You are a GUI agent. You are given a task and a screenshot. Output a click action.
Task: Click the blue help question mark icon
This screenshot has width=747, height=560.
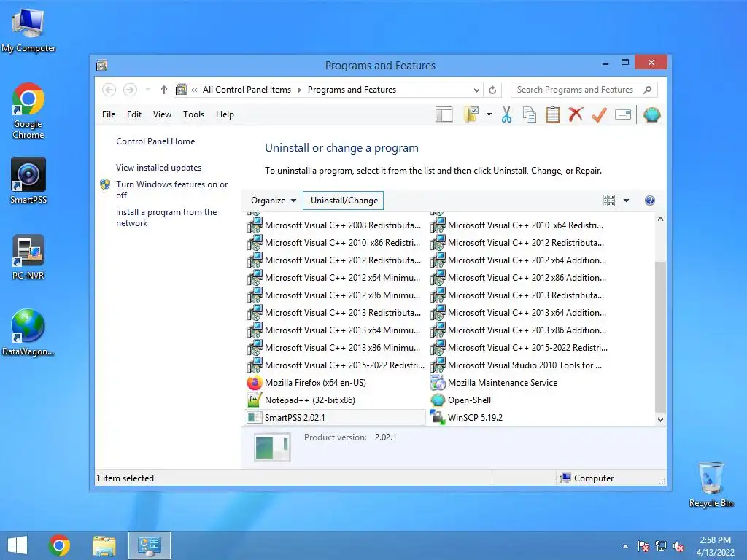(x=650, y=201)
